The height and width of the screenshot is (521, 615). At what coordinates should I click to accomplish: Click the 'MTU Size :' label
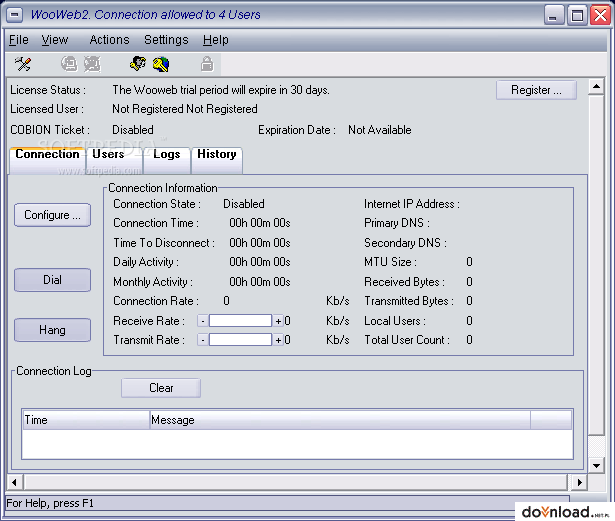391,262
